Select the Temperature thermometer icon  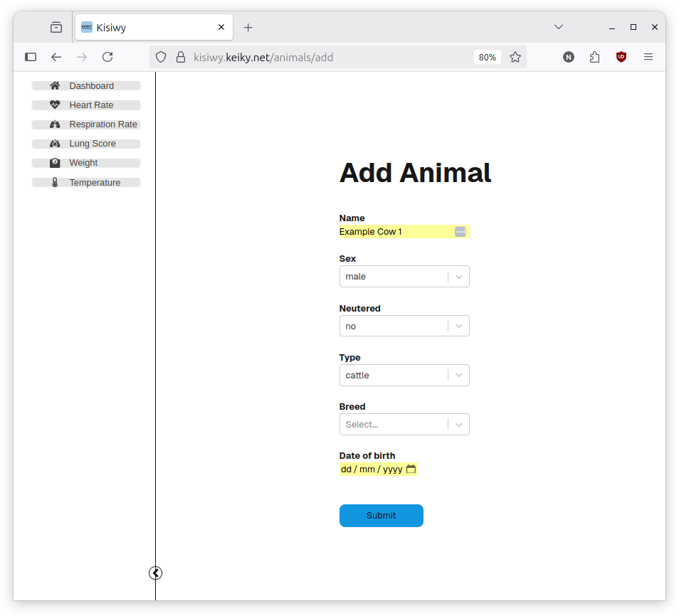54,182
